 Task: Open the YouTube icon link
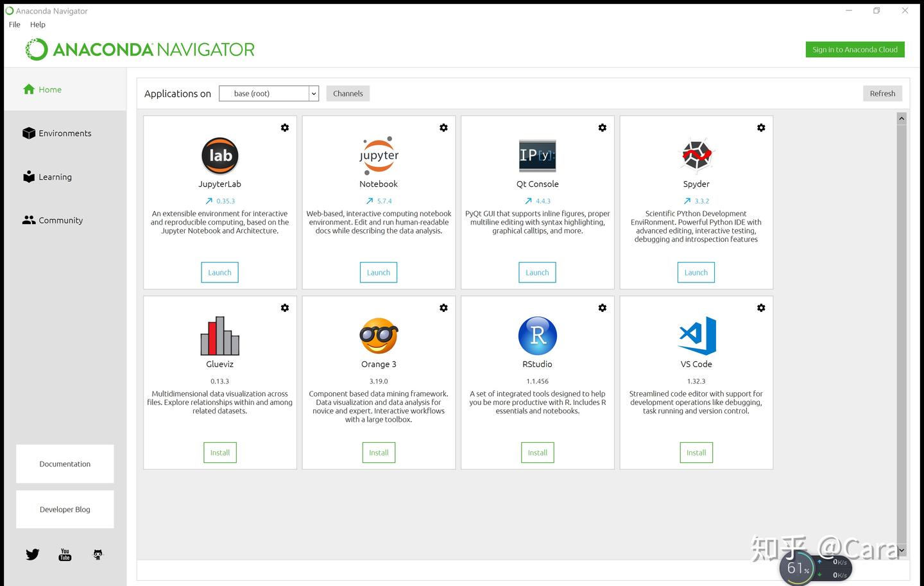coord(65,555)
